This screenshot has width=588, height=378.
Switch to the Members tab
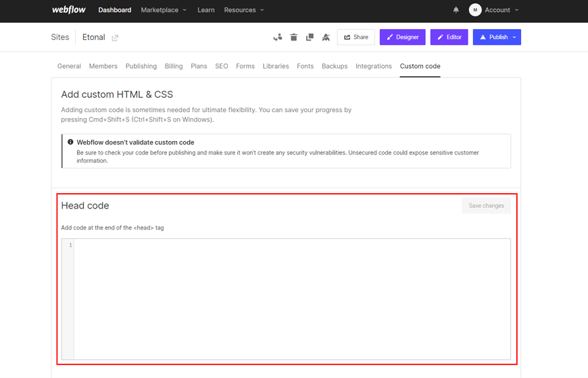(103, 66)
